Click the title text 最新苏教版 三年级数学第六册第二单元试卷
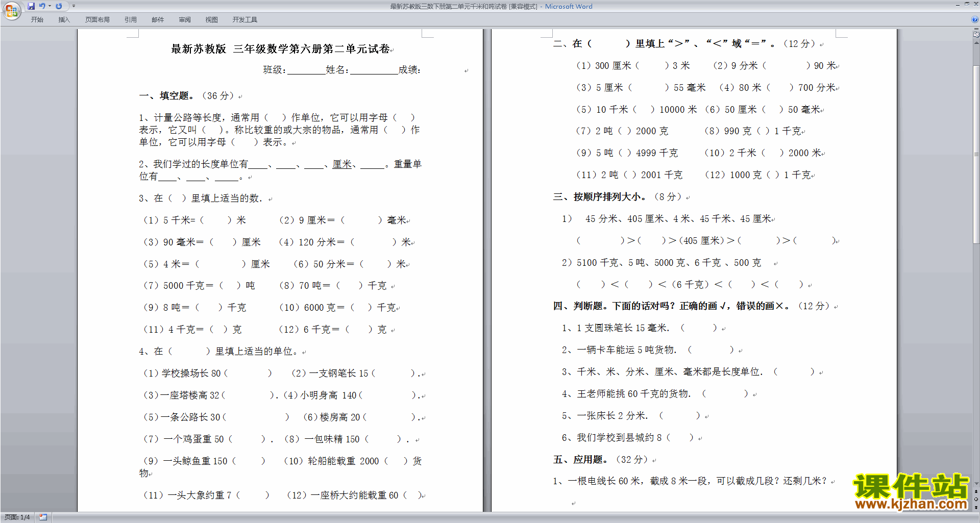980x523 pixels. 280,49
